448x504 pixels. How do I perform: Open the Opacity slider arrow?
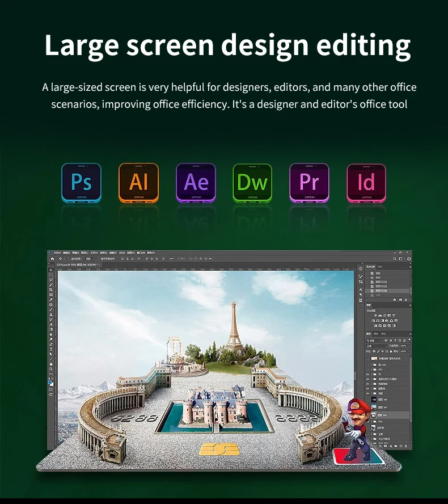pos(409,346)
